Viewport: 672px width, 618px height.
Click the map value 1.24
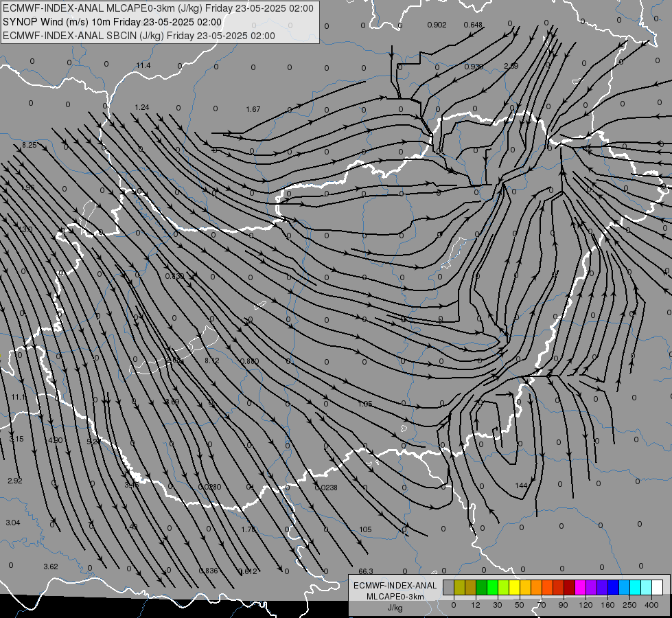point(142,107)
